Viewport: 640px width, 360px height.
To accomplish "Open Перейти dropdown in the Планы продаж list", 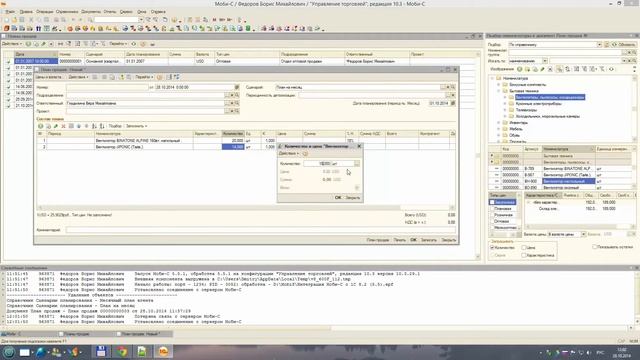I will (118, 44).
